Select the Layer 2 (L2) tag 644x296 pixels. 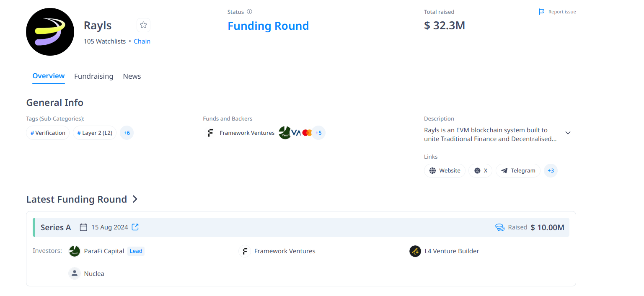coord(95,133)
